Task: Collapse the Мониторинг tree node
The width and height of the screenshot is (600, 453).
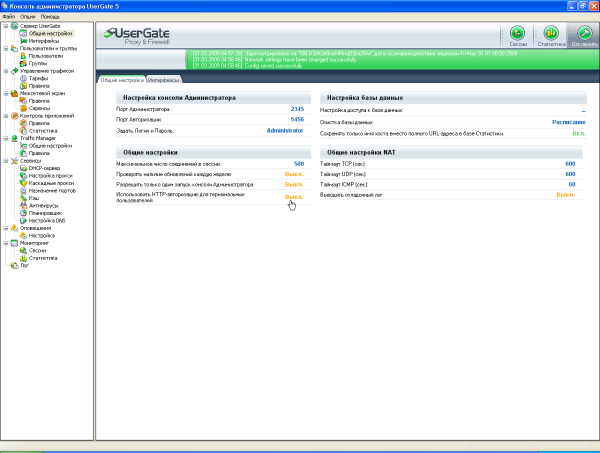Action: click(6, 243)
